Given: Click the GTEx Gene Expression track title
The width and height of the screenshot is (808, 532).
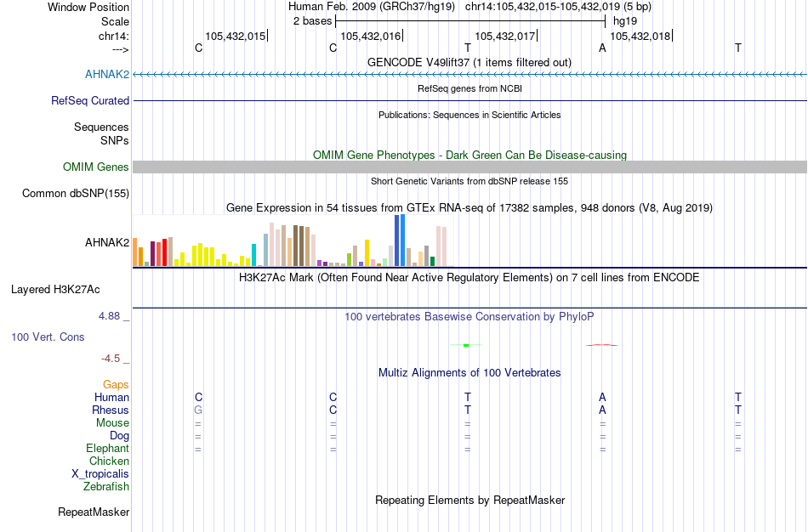Looking at the screenshot, I should 469,207.
